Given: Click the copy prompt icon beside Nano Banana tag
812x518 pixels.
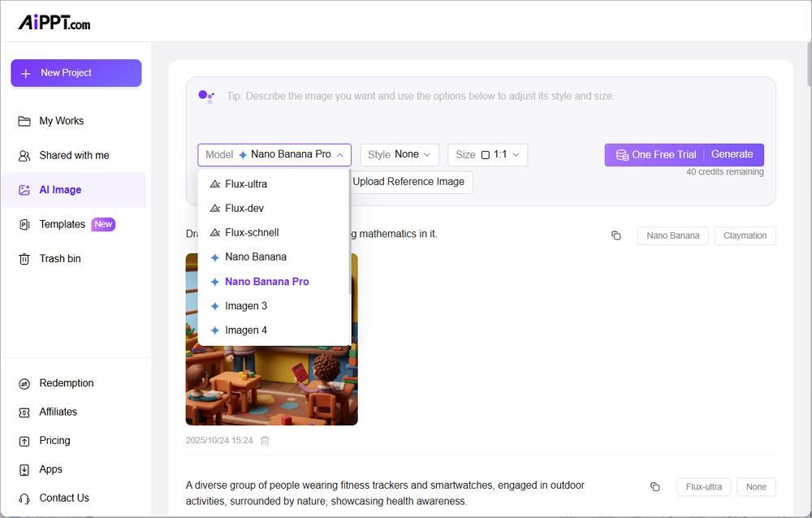Looking at the screenshot, I should coord(616,235).
